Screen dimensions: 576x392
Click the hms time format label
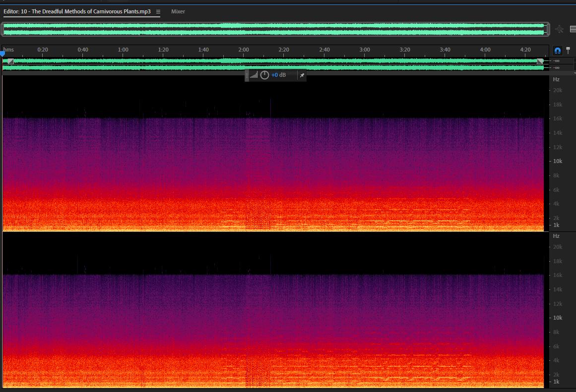pyautogui.click(x=8, y=50)
